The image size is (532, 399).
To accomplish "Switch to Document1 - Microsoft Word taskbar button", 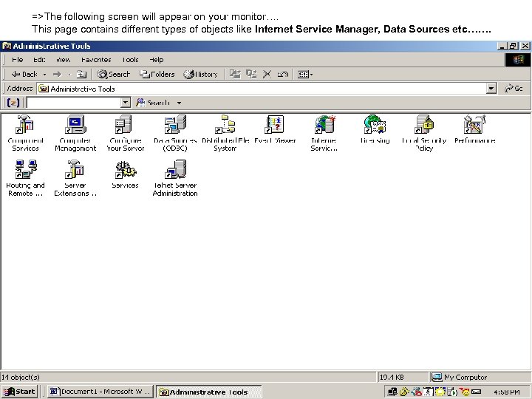I will coord(100,392).
